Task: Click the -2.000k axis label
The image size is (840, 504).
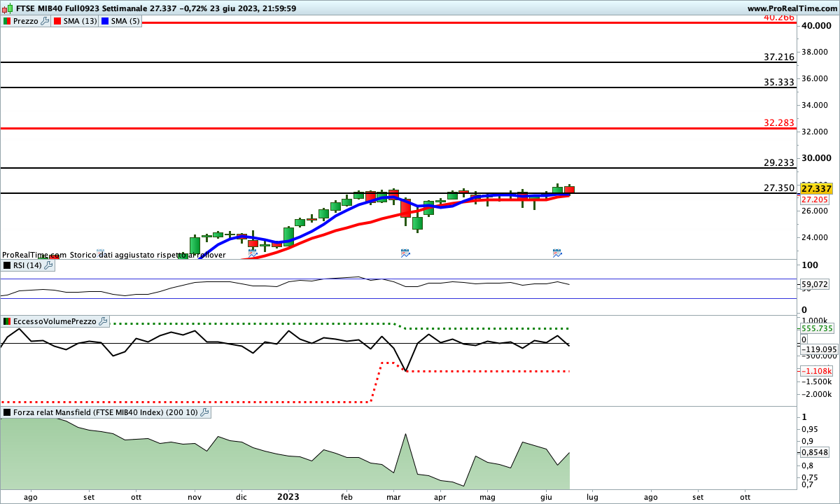Action: [x=816, y=395]
